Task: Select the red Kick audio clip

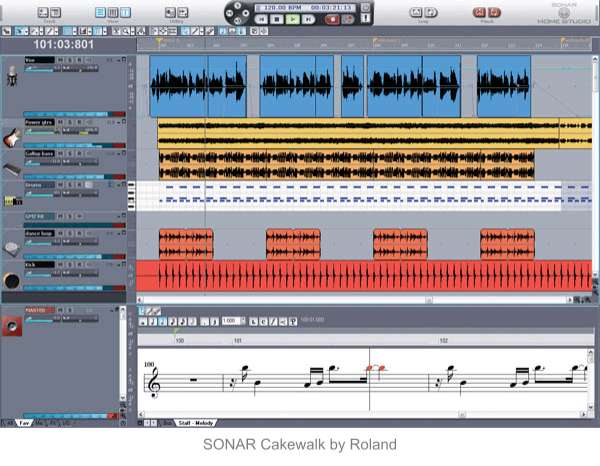Action: [364, 275]
